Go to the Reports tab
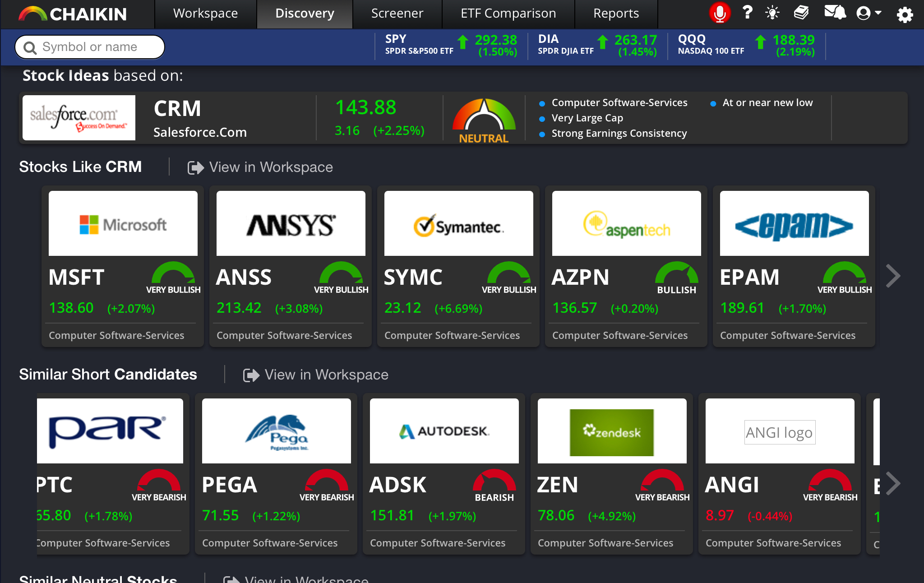 pos(616,14)
